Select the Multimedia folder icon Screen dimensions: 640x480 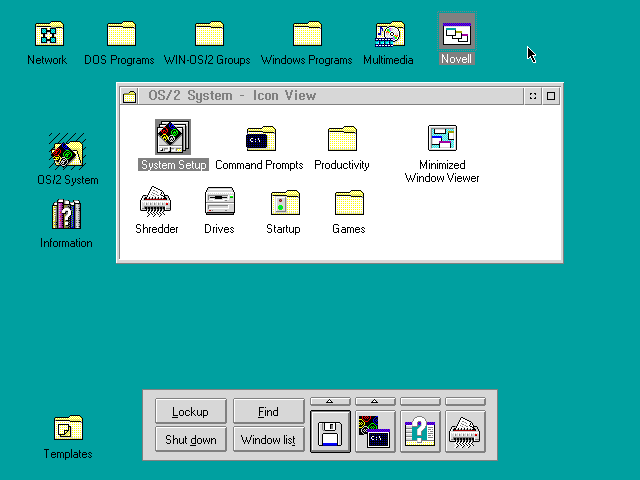coord(390,34)
